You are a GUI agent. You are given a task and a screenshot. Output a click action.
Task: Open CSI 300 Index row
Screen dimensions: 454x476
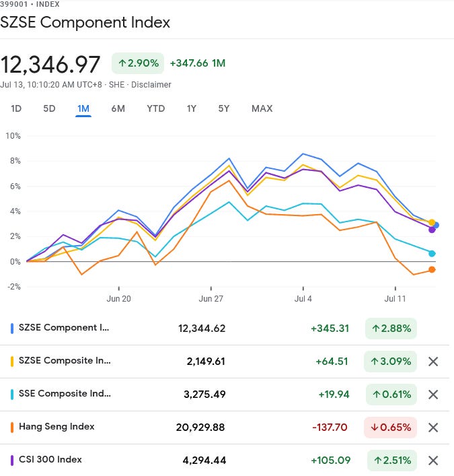point(225,461)
